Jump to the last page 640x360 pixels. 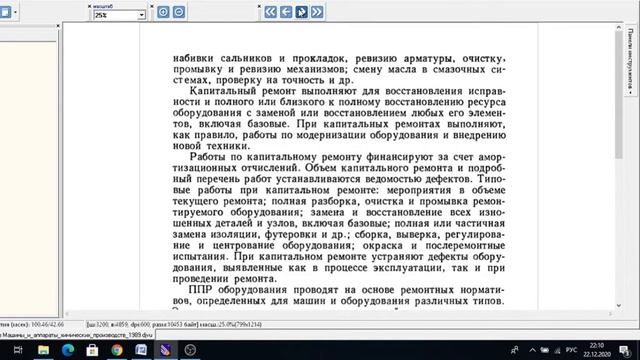[x=317, y=12]
